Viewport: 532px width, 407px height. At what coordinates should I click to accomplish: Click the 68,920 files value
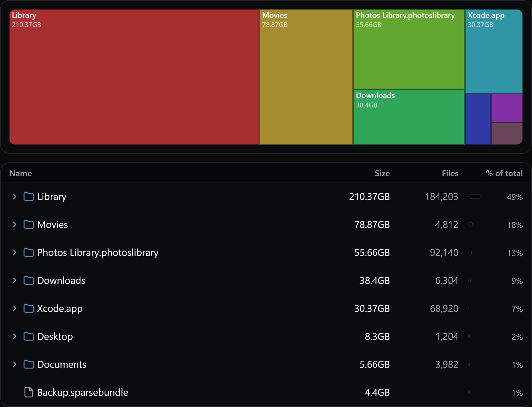tap(444, 308)
